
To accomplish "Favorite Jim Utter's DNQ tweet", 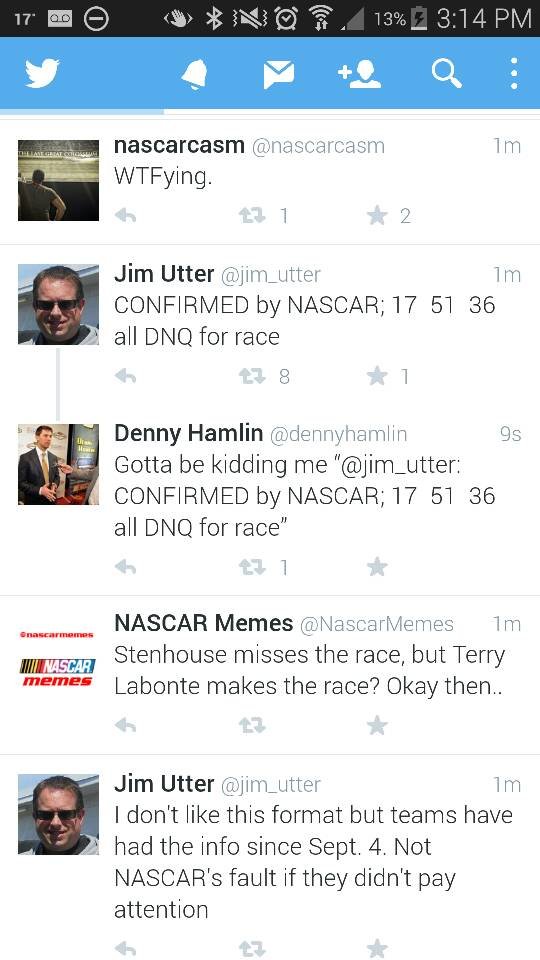I will tap(378, 376).
